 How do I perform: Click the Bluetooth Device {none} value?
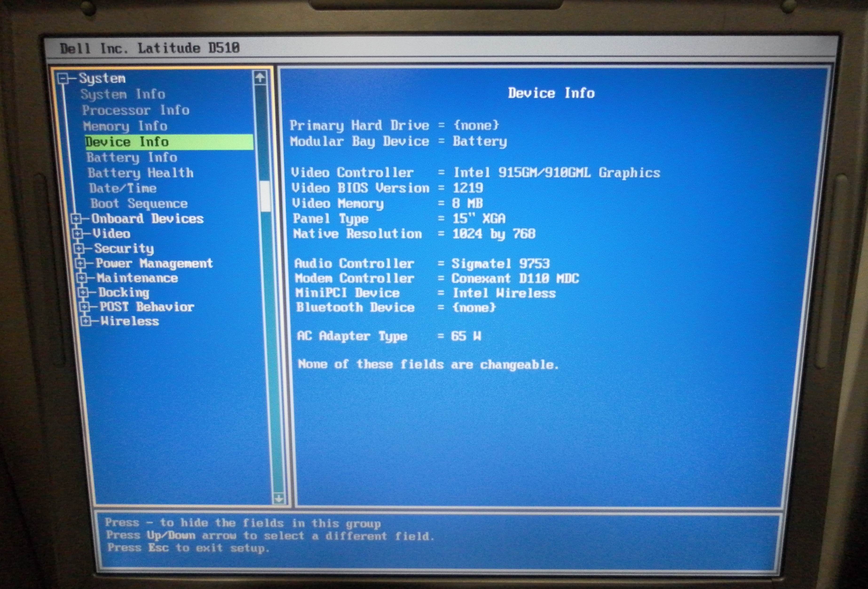tap(474, 308)
